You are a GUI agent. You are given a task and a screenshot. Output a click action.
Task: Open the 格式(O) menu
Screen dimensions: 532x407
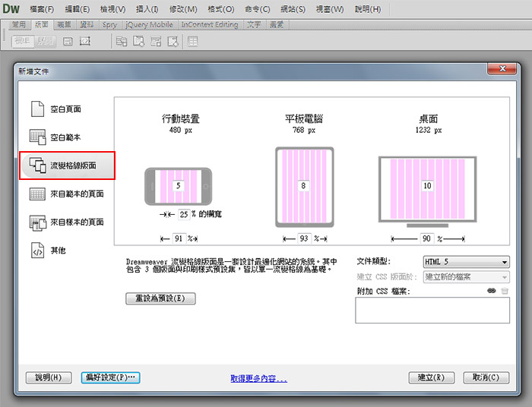tap(221, 9)
